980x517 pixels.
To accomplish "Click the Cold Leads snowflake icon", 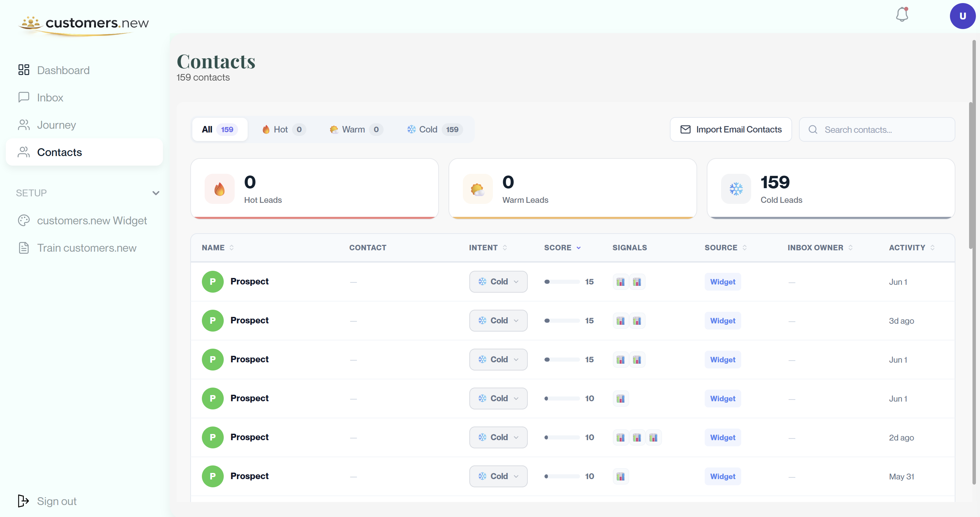I will tap(736, 189).
